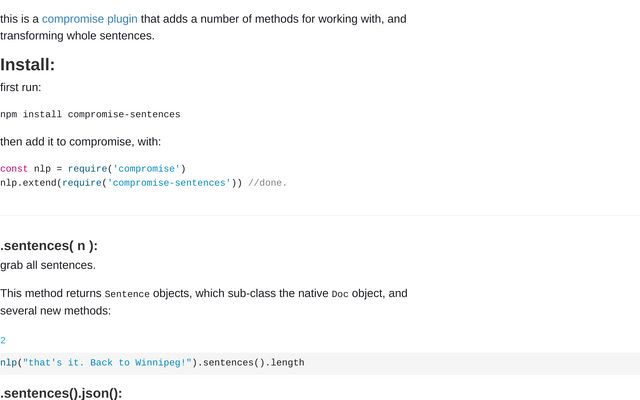
Task: Click the inline Sentence code word
Action: pyautogui.click(x=127, y=294)
